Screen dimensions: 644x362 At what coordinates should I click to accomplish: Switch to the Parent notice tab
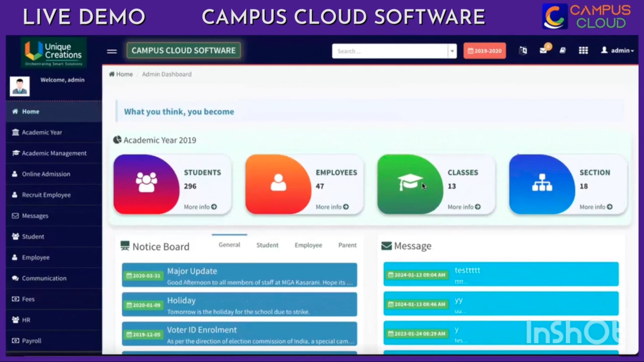(347, 245)
